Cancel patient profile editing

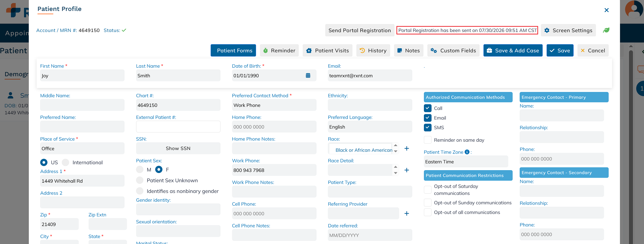(x=593, y=50)
